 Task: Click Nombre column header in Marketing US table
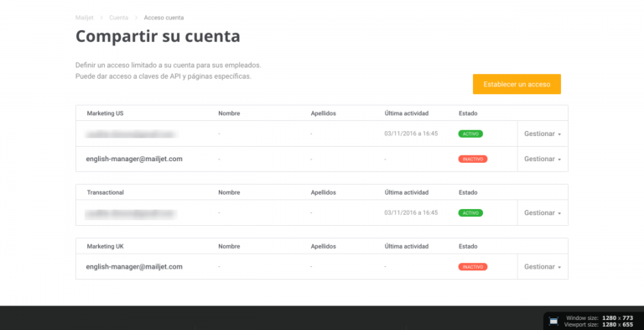[229, 113]
